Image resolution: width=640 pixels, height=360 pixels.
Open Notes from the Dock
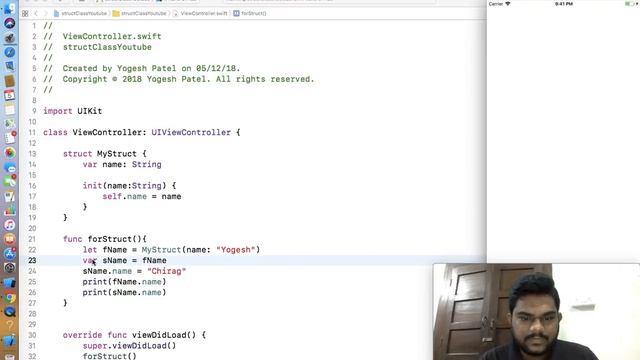tap(9, 109)
